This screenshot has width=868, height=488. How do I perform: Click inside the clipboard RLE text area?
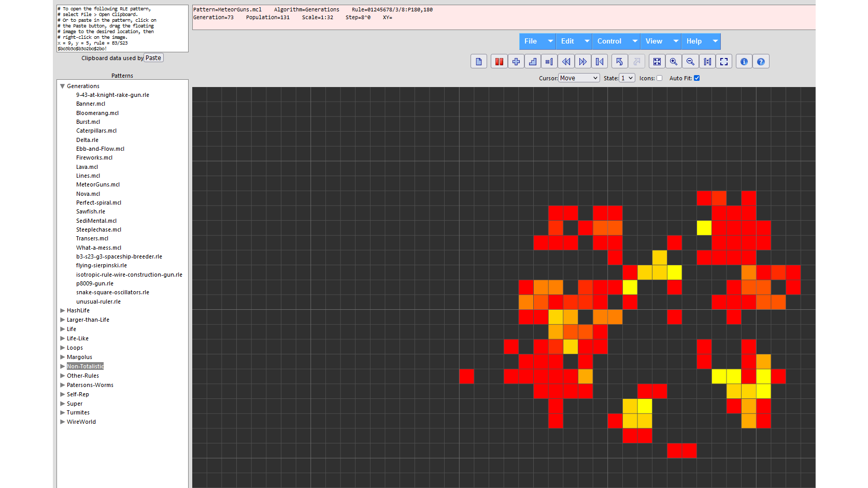(122, 28)
